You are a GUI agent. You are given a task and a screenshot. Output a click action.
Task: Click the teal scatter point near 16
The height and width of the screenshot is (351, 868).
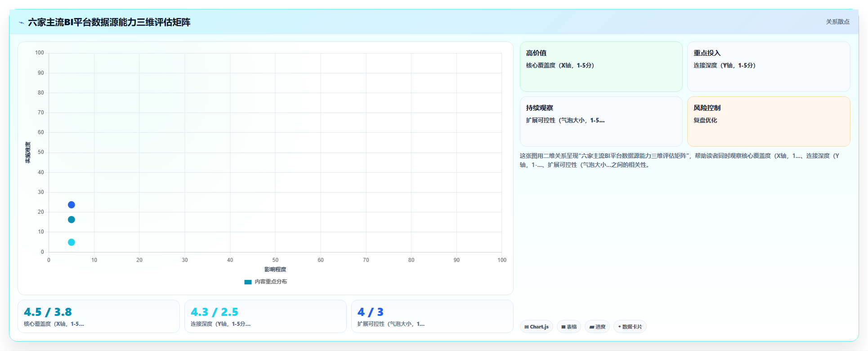(71, 220)
